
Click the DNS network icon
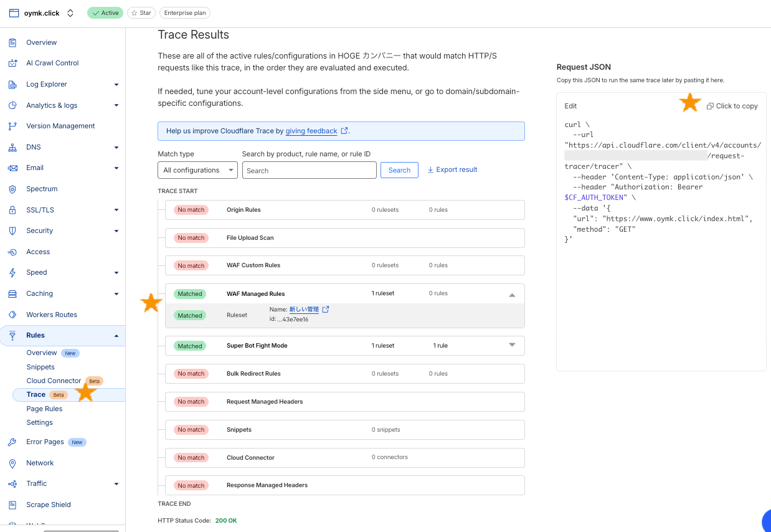click(12, 147)
